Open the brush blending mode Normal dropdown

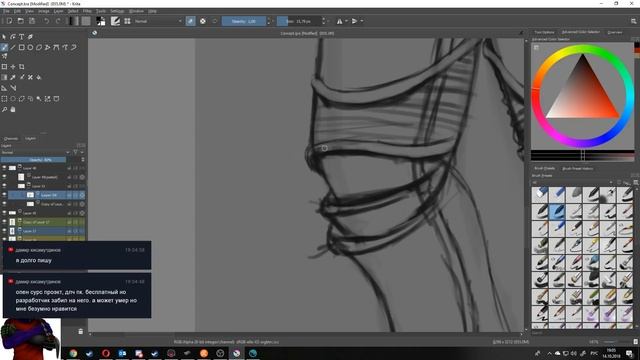[158, 21]
